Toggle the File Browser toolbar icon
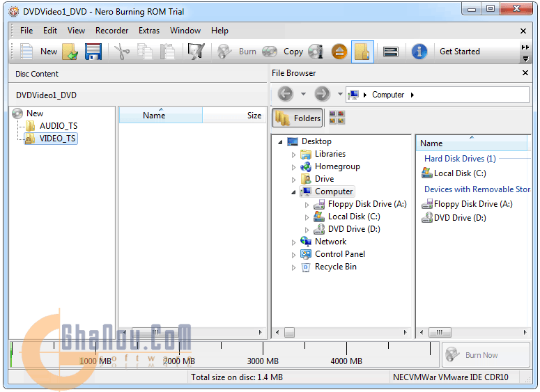This screenshot has height=392, width=540. pyautogui.click(x=362, y=52)
